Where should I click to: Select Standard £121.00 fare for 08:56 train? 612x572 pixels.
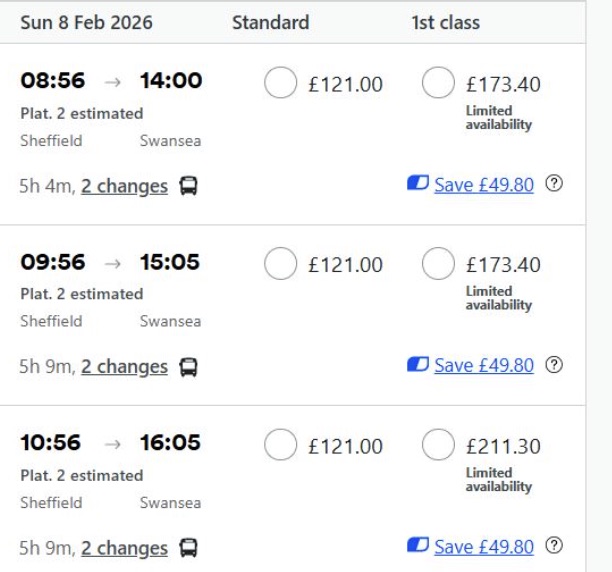[x=281, y=84]
